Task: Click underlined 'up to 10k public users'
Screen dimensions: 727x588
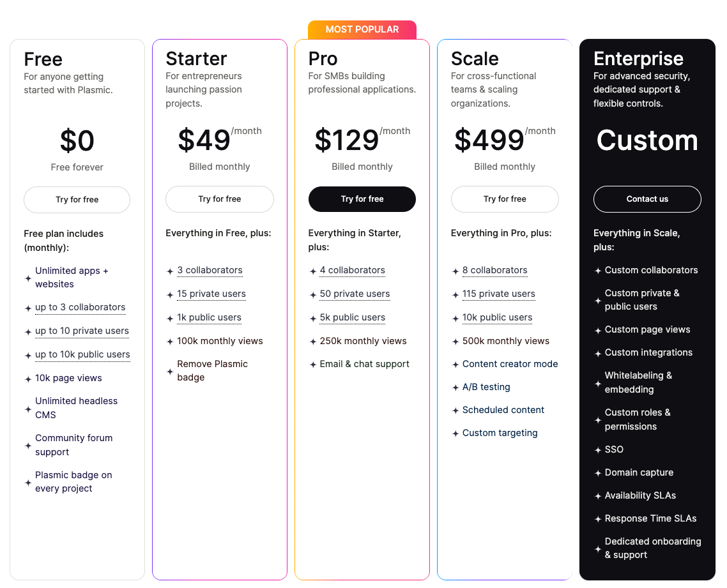Action: coord(82,354)
